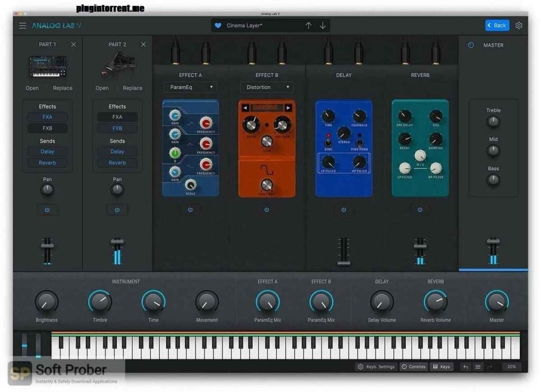Click Part 2 volume fader

click(x=117, y=240)
